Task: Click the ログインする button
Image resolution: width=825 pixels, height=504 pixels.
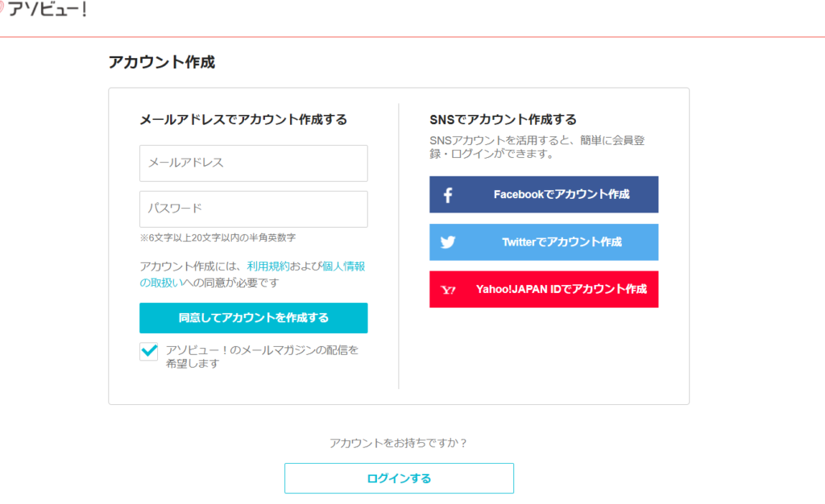Action: 399,478
